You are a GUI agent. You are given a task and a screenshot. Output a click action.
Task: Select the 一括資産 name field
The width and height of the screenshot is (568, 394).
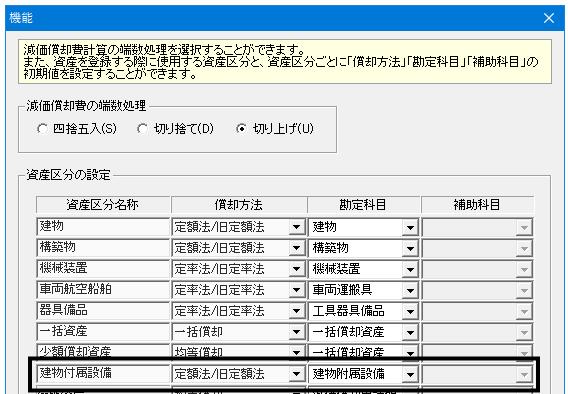coord(103,332)
